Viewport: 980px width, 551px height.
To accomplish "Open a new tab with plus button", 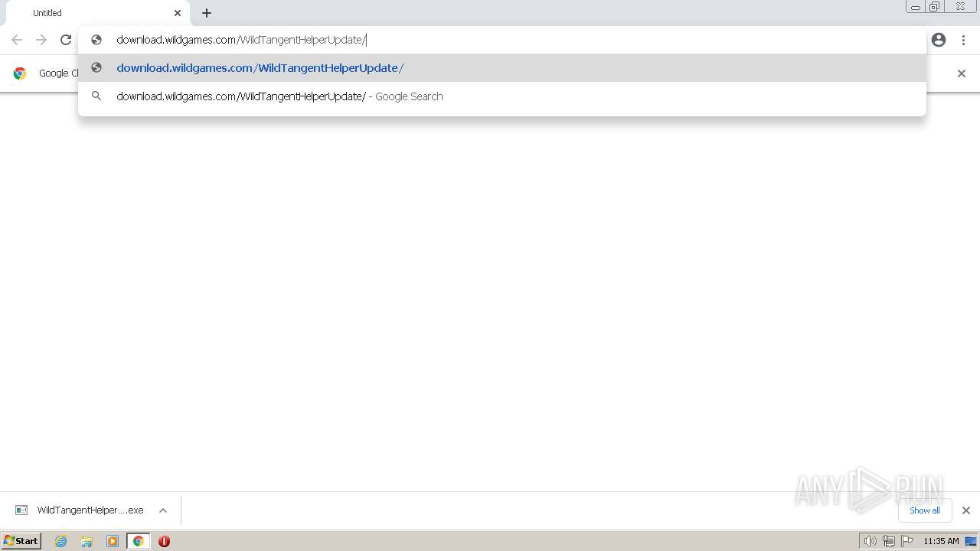I will point(207,13).
